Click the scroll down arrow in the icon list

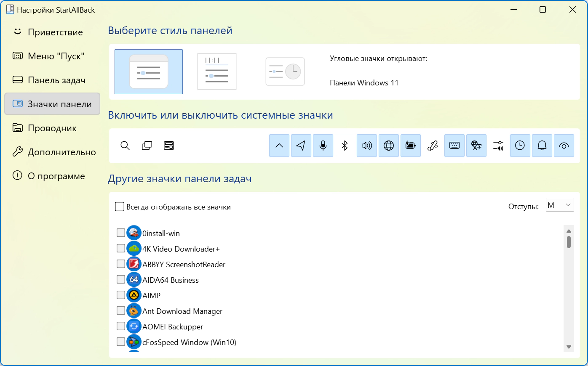pos(569,347)
